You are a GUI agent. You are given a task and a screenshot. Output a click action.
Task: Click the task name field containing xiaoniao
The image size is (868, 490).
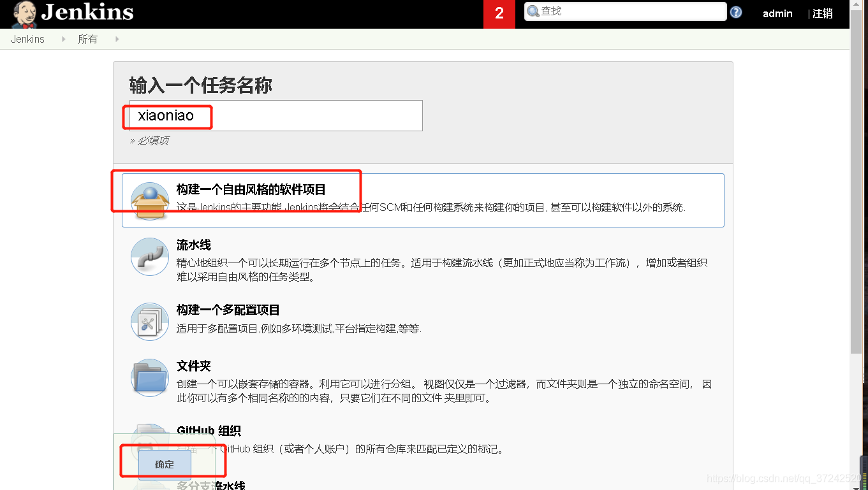276,116
